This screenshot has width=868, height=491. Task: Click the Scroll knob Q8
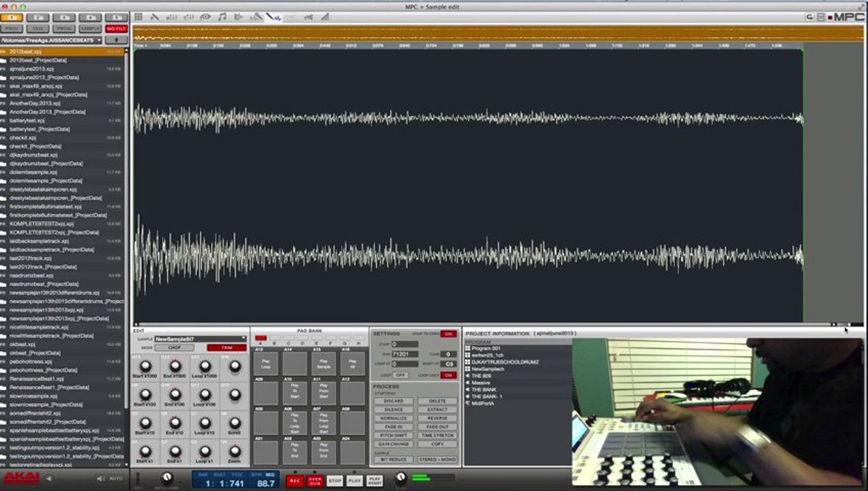235,422
